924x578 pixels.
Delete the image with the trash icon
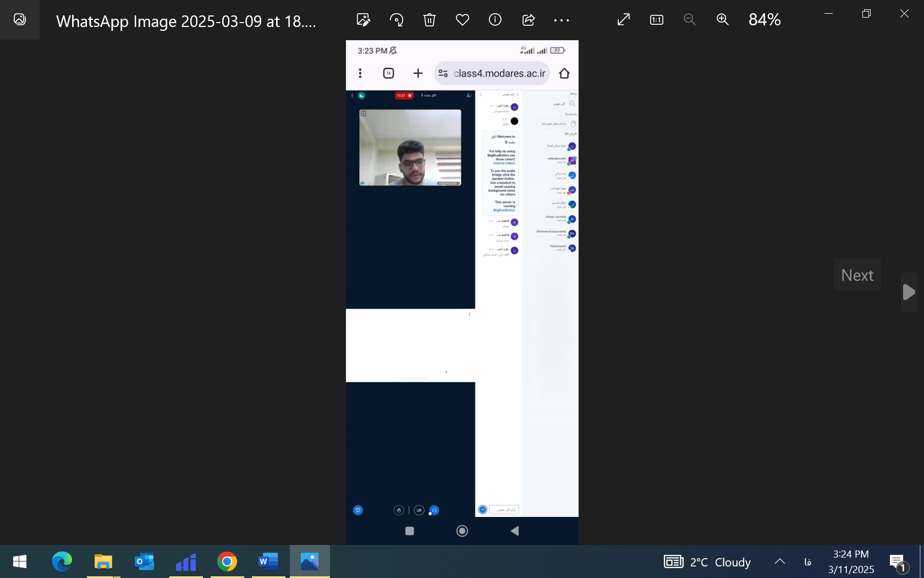[430, 20]
